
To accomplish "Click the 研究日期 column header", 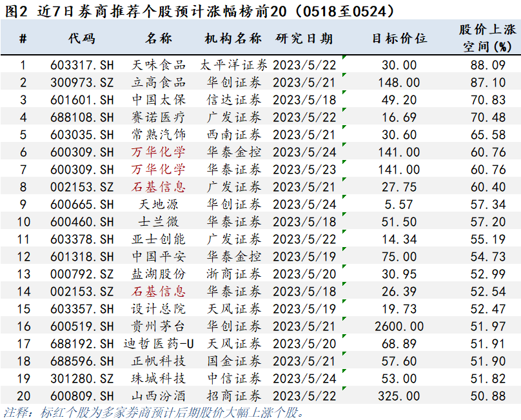I will 304,38.
